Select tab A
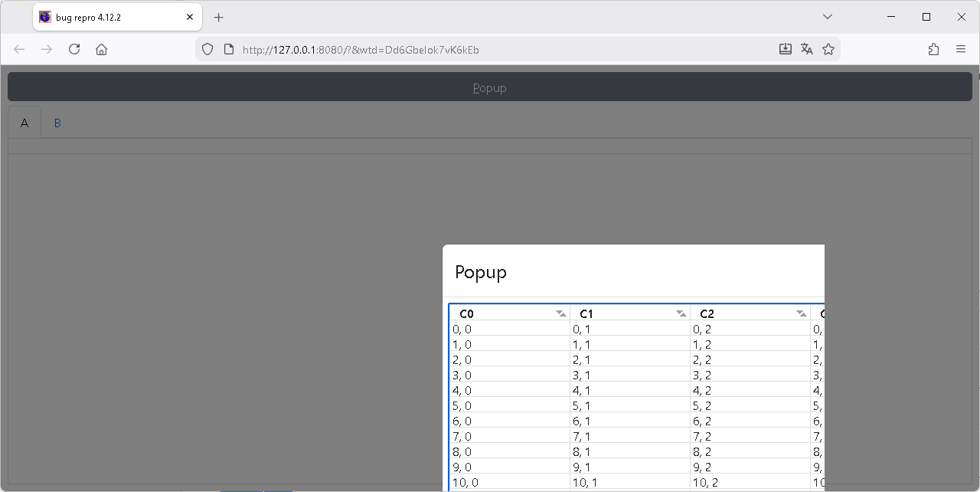980x492 pixels. 24,123
